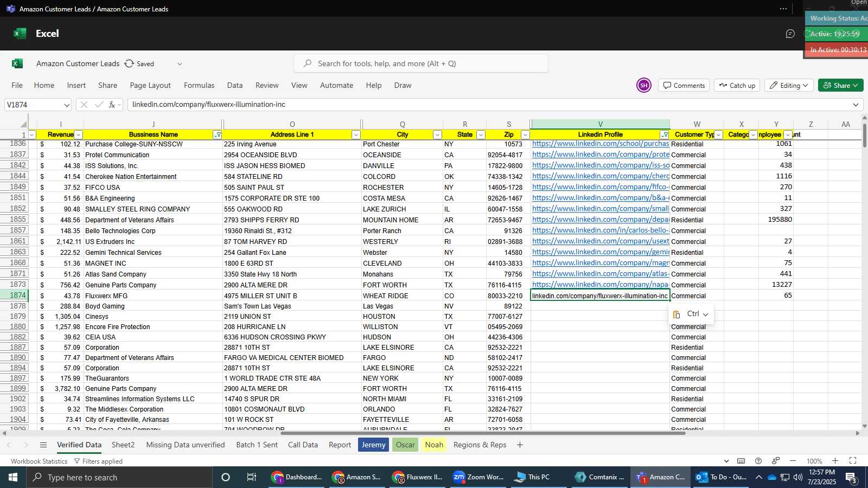868x488 pixels.
Task: Open the Editing mode dropdown
Action: click(789, 85)
